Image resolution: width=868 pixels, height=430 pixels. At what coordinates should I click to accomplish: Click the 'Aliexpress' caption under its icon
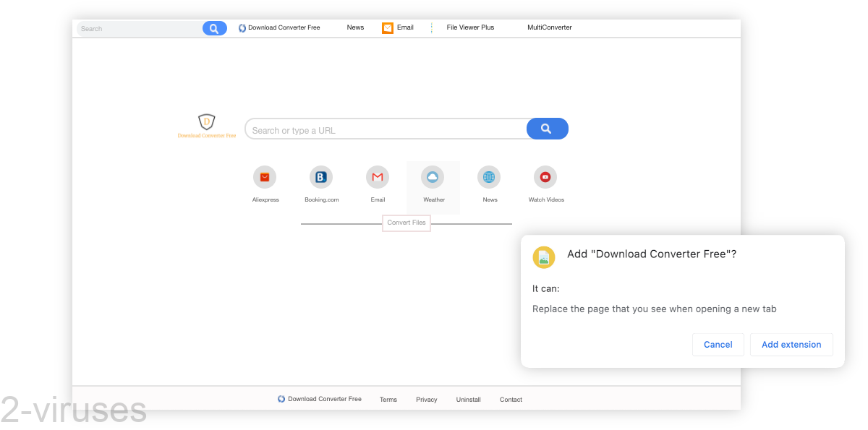[265, 199]
